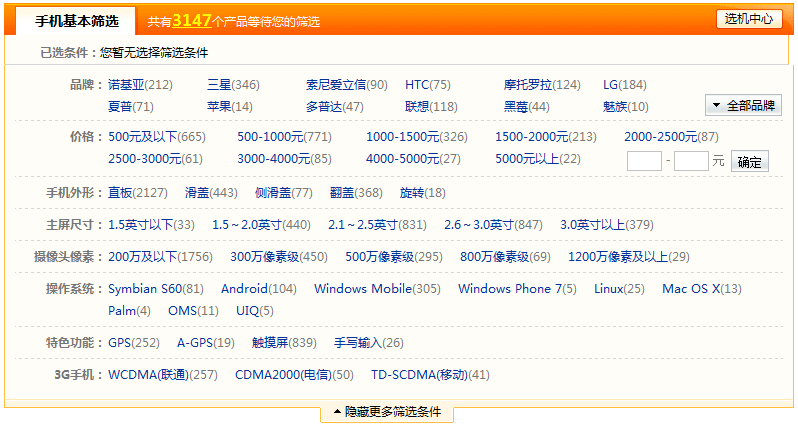Select the 手机基本筛选 tab
The height and width of the screenshot is (428, 798).
point(76,21)
